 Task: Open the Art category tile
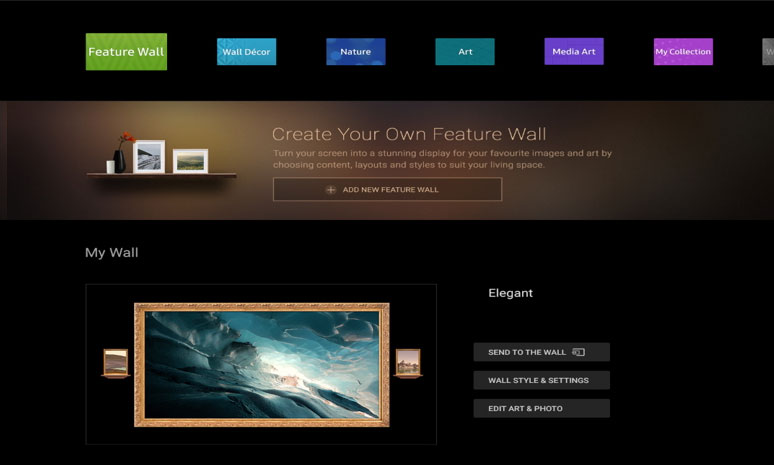[x=465, y=52]
